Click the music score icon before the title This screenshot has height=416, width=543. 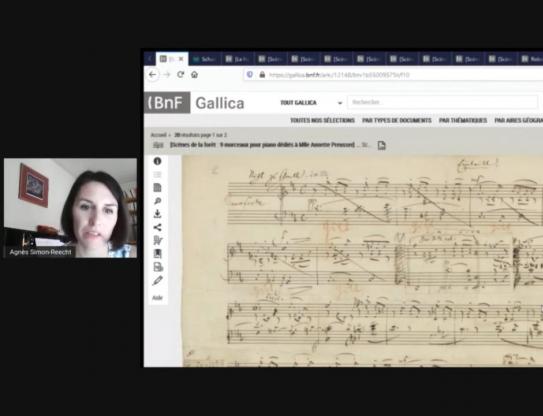[158, 145]
